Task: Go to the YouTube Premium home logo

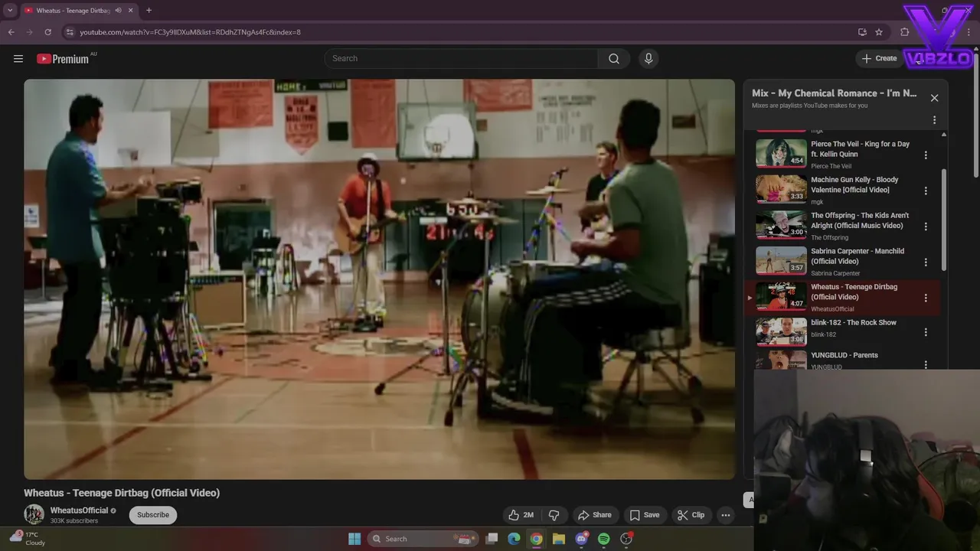Action: click(x=63, y=59)
